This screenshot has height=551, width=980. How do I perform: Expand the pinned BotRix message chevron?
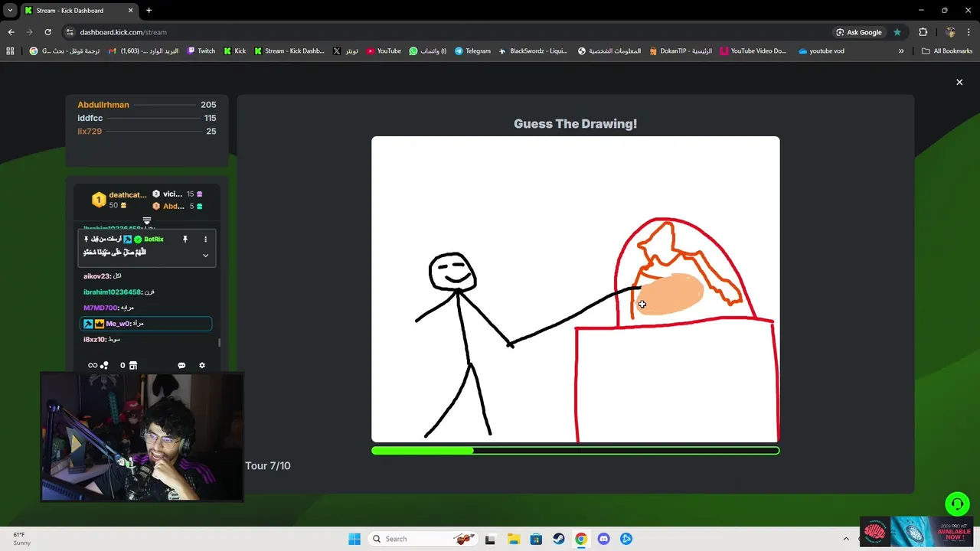(x=205, y=256)
